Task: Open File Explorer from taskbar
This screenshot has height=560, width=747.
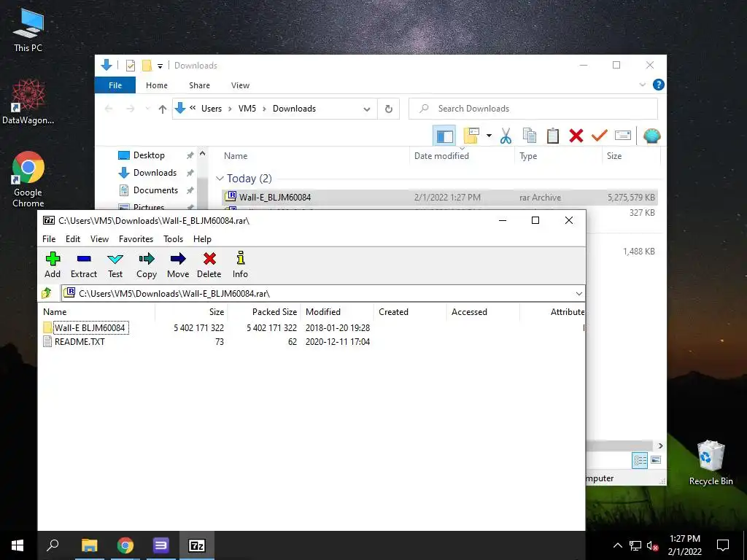Action: point(89,545)
